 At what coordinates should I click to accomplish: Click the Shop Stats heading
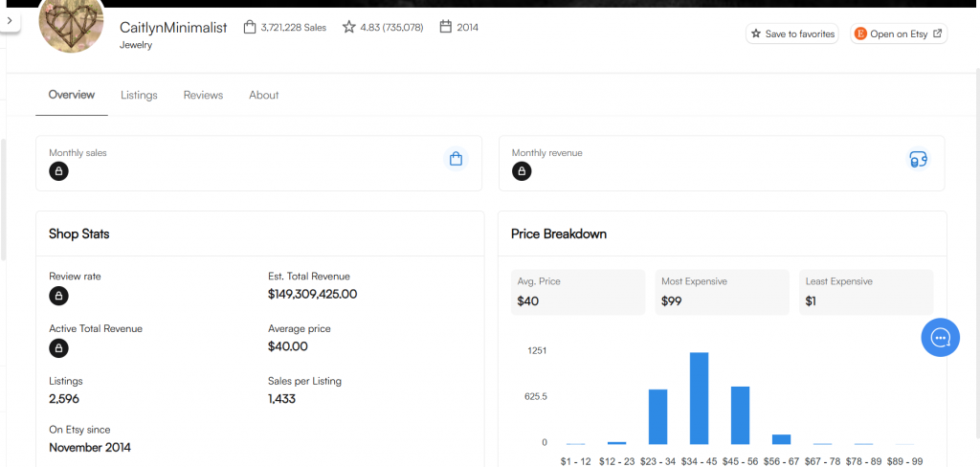79,234
